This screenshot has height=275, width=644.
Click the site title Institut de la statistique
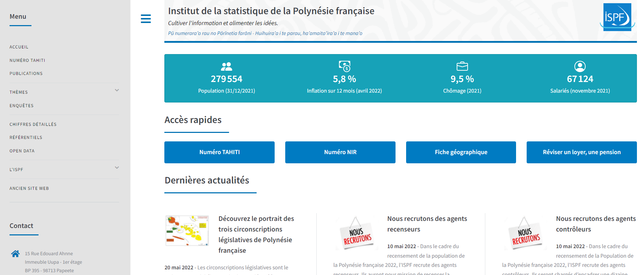coord(271,11)
